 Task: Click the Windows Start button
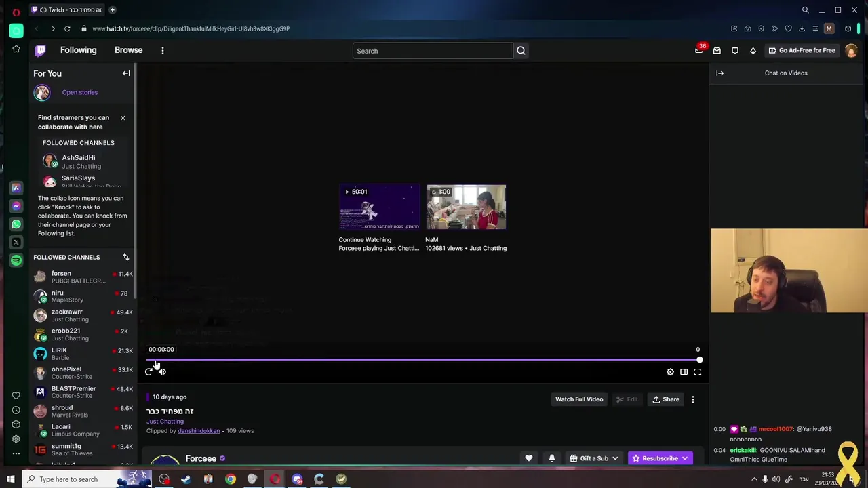tap(10, 479)
